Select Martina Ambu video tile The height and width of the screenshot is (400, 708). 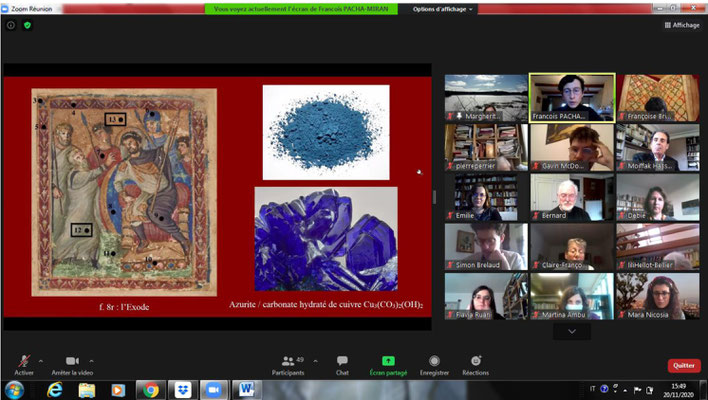(x=572, y=296)
